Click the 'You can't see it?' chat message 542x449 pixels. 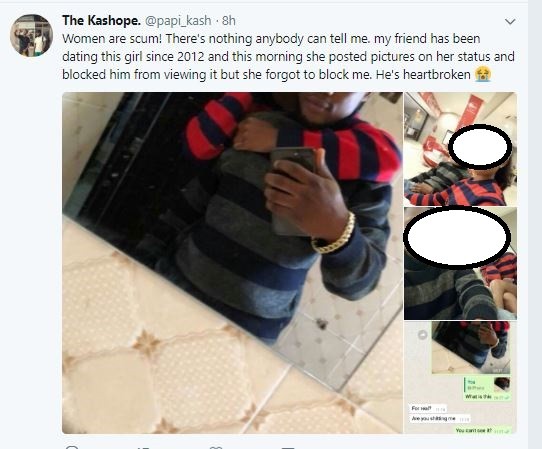(x=483, y=431)
